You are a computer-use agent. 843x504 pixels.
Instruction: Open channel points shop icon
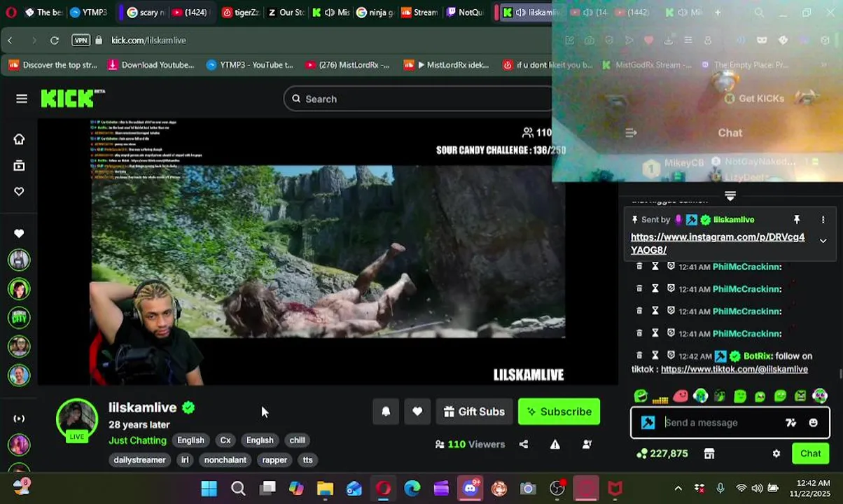tap(709, 454)
